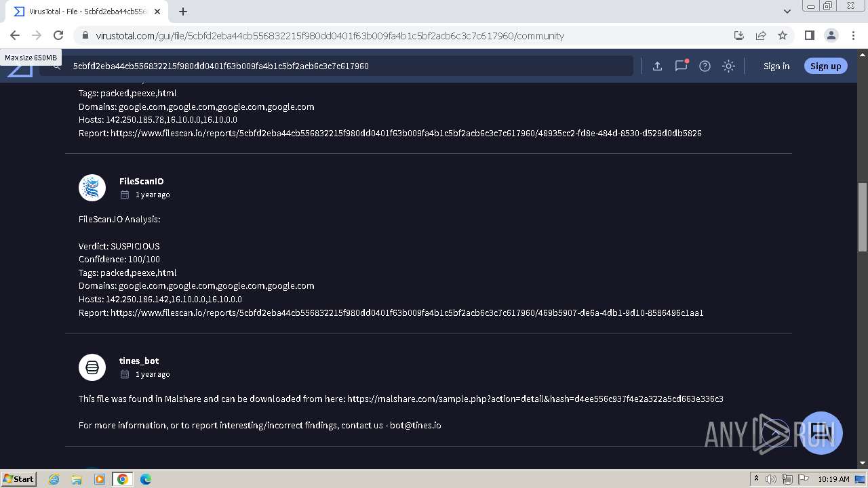Click the page vertical scrollbar thumb
This screenshot has height=488, width=868.
863,217
